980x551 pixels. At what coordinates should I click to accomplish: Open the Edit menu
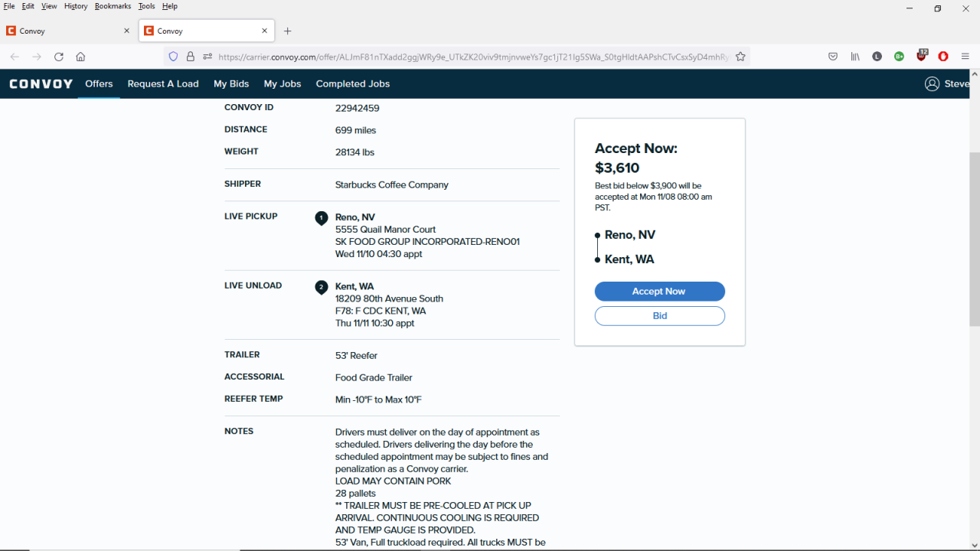tap(28, 6)
